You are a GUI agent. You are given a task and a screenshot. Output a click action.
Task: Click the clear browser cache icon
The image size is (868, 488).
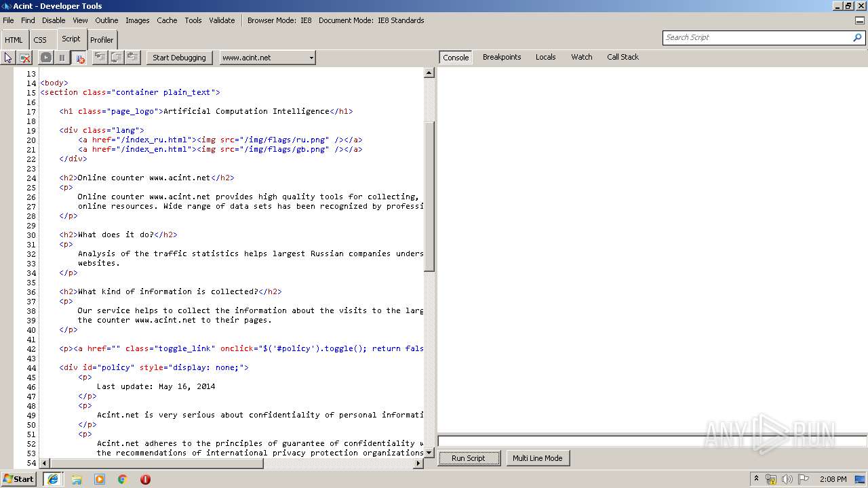(24, 58)
